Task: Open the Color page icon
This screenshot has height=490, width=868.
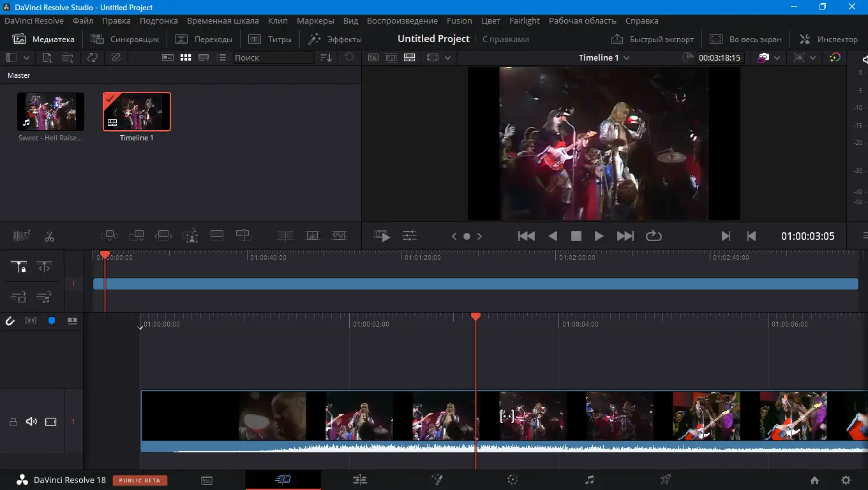Action: (x=513, y=480)
